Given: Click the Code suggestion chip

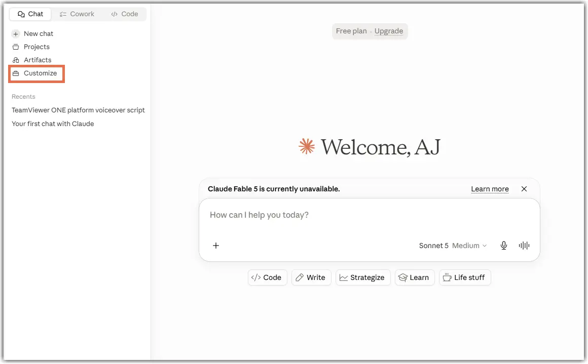Looking at the screenshot, I should (267, 277).
